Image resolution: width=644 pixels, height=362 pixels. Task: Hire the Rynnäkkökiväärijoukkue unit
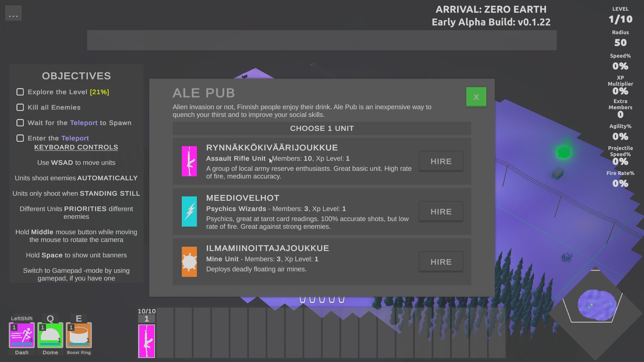click(441, 161)
